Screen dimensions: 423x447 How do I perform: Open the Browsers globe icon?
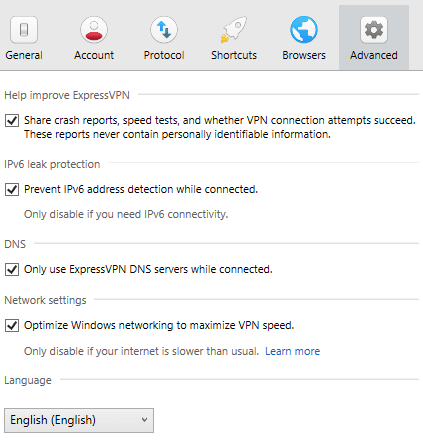[304, 30]
